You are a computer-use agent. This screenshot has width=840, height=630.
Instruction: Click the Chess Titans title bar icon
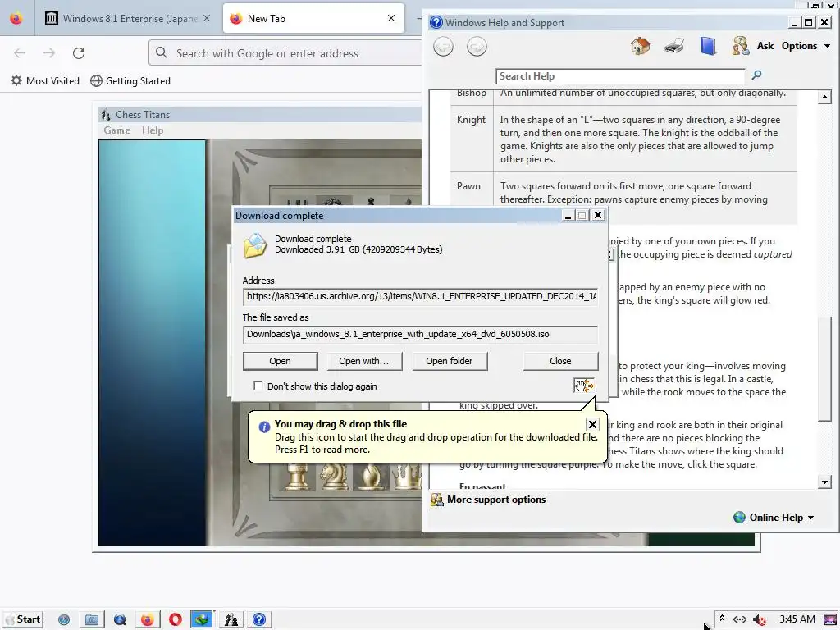pos(106,115)
